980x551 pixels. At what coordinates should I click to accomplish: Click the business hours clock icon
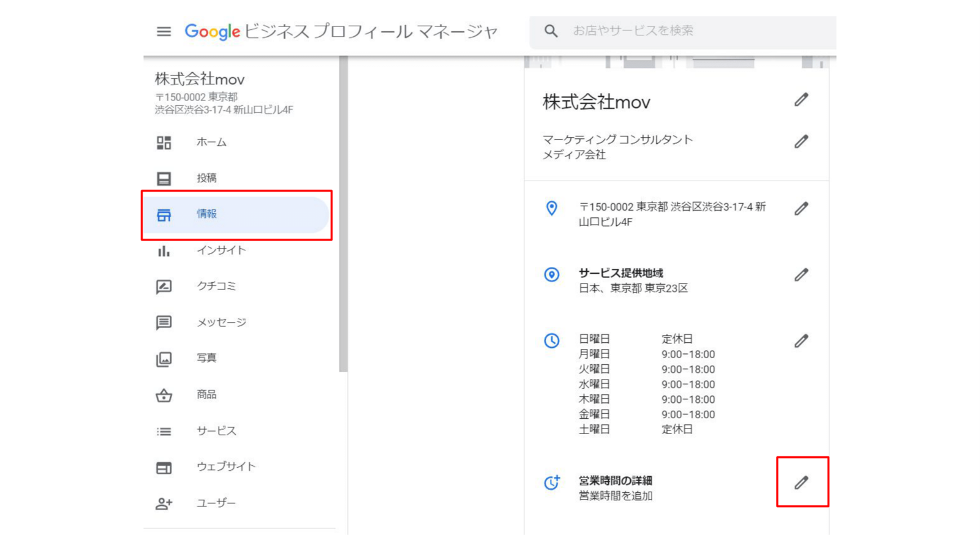click(552, 340)
